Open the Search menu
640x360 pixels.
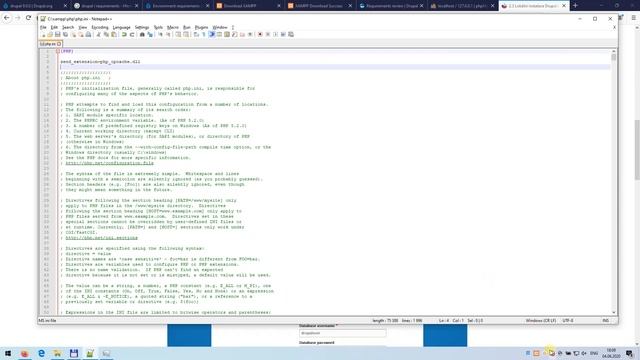point(68,27)
